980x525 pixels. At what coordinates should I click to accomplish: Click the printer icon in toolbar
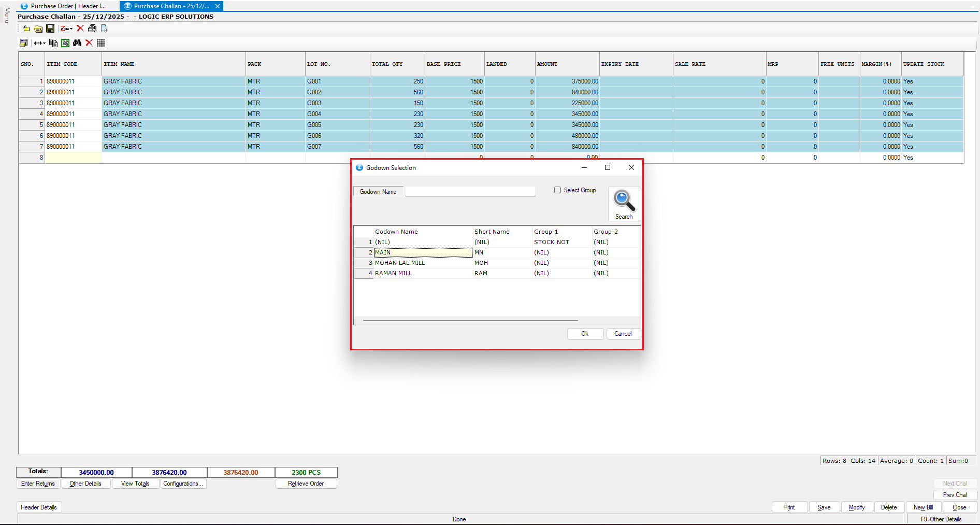click(92, 29)
